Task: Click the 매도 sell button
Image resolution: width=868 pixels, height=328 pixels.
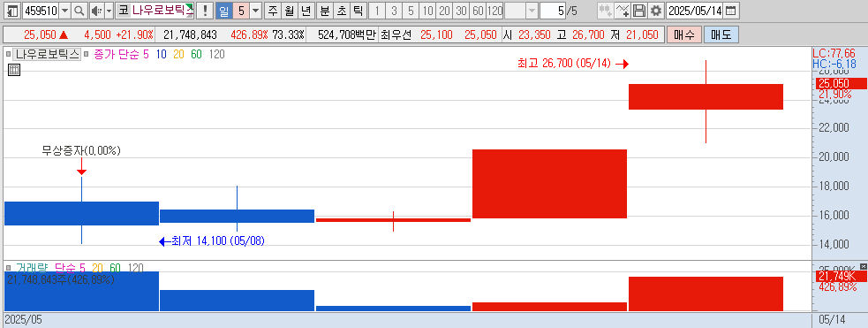Action: [x=721, y=34]
